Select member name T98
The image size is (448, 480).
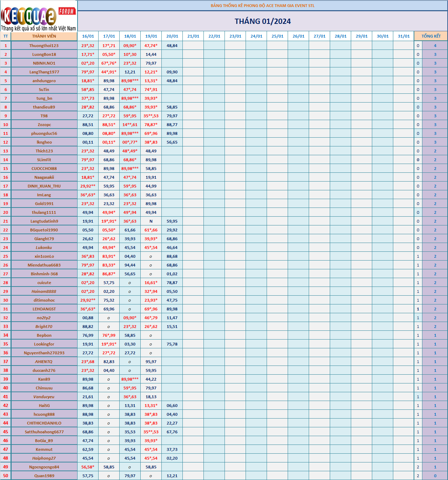[x=44, y=116]
